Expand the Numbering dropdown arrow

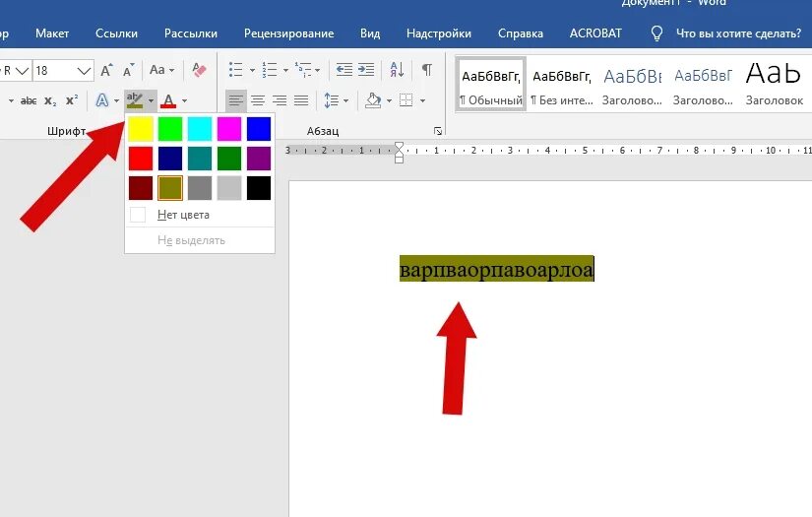click(285, 71)
